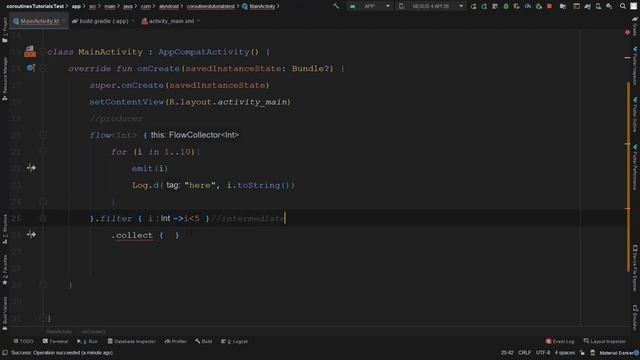Collapse the for loop fold marker
This screenshot has height=360, width=640.
[x=43, y=151]
